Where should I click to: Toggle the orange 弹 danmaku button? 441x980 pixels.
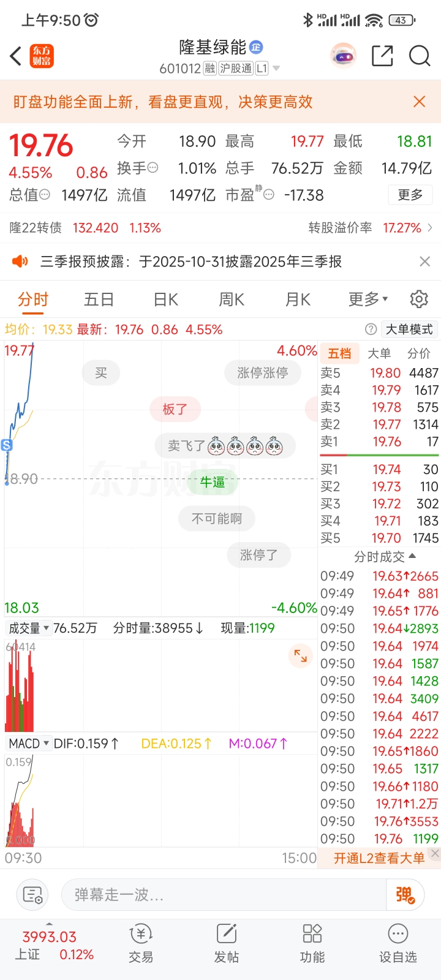[x=405, y=895]
